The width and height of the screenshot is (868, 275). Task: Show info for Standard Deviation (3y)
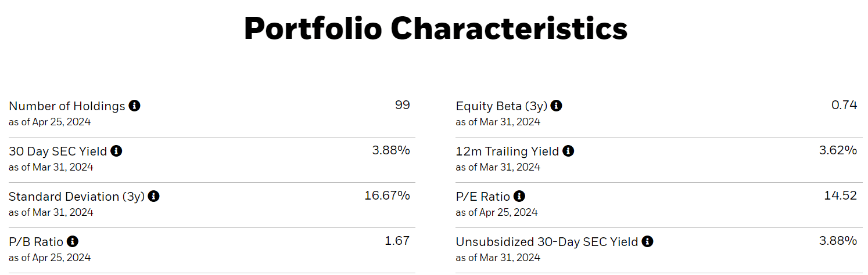coord(153,197)
